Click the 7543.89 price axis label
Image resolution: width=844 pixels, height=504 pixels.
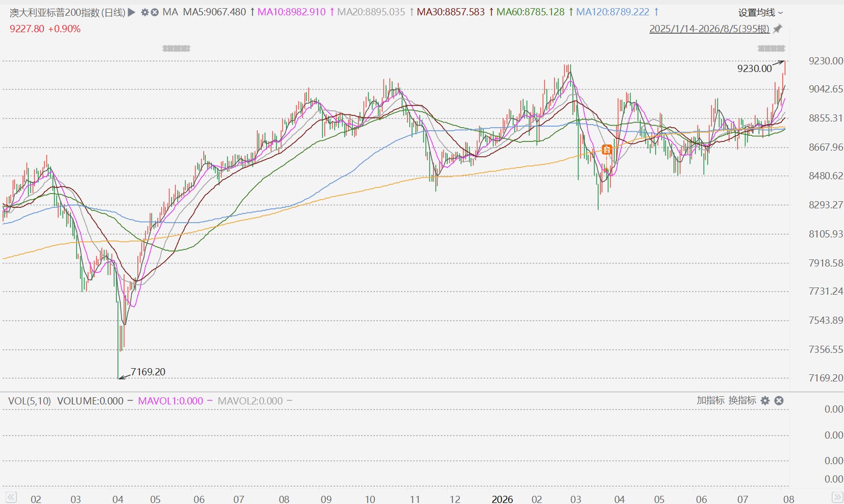(826, 321)
